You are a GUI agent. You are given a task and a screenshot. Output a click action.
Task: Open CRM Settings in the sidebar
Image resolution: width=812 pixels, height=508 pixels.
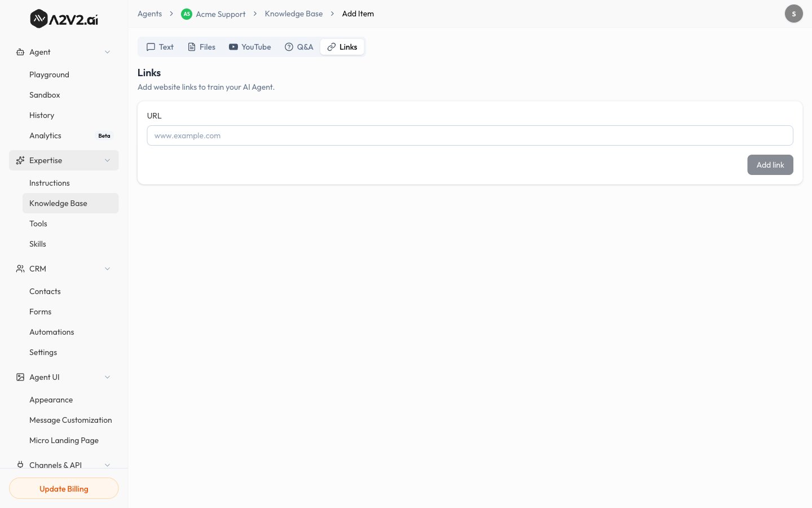tap(70, 352)
